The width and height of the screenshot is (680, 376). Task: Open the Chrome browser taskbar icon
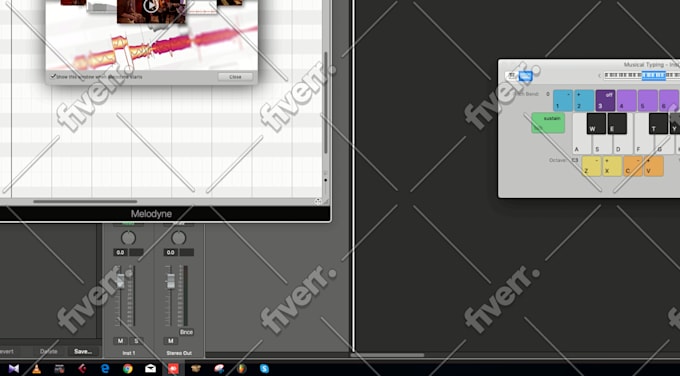128,369
